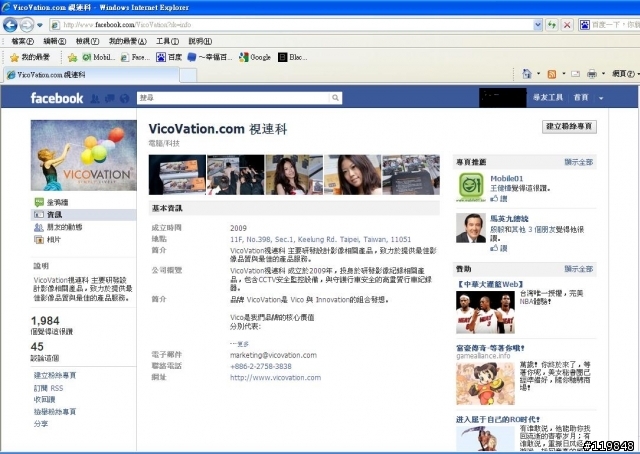The width and height of the screenshot is (640, 454).
Task: Open Facebook notifications globe icon
Action: click(124, 99)
